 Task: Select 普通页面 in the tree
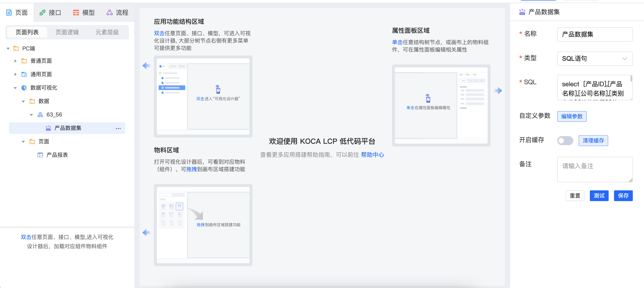tap(41, 61)
